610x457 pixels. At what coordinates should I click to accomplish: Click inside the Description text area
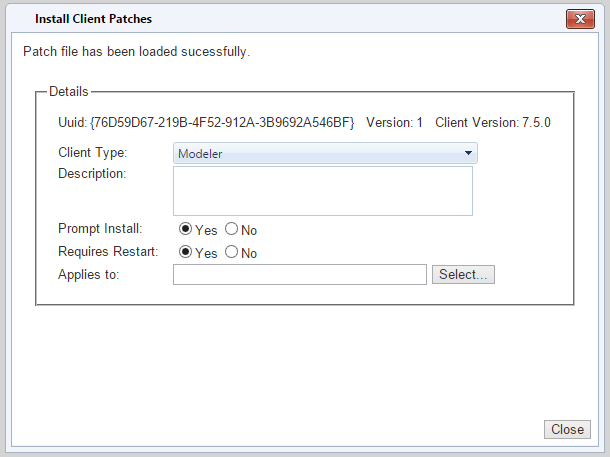pyautogui.click(x=323, y=191)
